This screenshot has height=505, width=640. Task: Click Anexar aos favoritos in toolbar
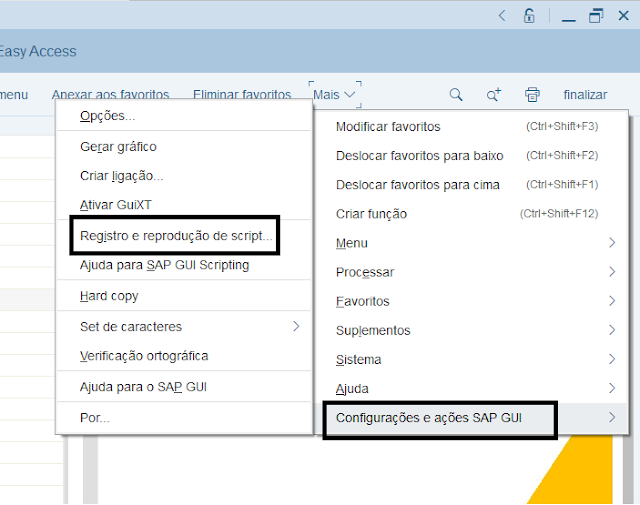[x=110, y=94]
